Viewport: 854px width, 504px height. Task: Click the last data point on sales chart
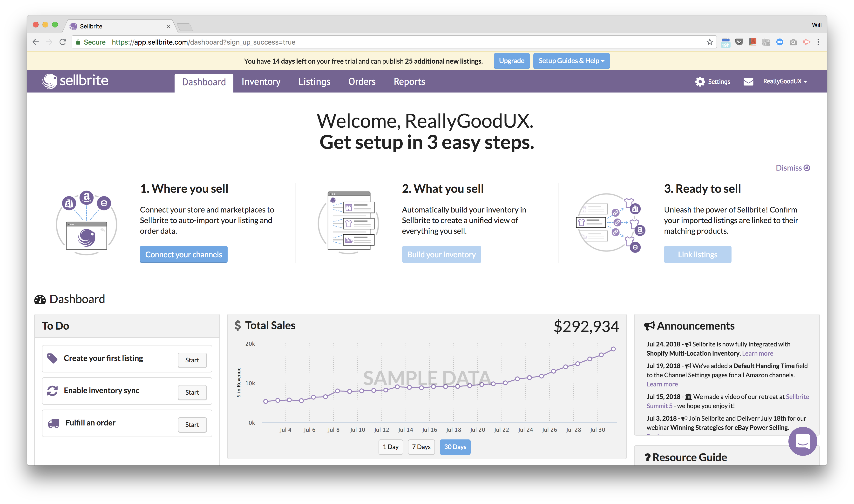[613, 349]
